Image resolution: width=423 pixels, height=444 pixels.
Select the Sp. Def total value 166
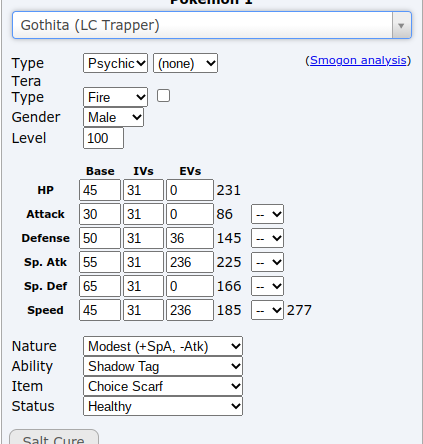229,286
